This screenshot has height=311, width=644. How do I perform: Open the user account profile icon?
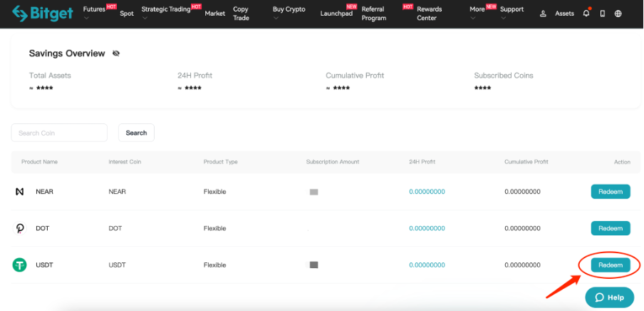(543, 14)
